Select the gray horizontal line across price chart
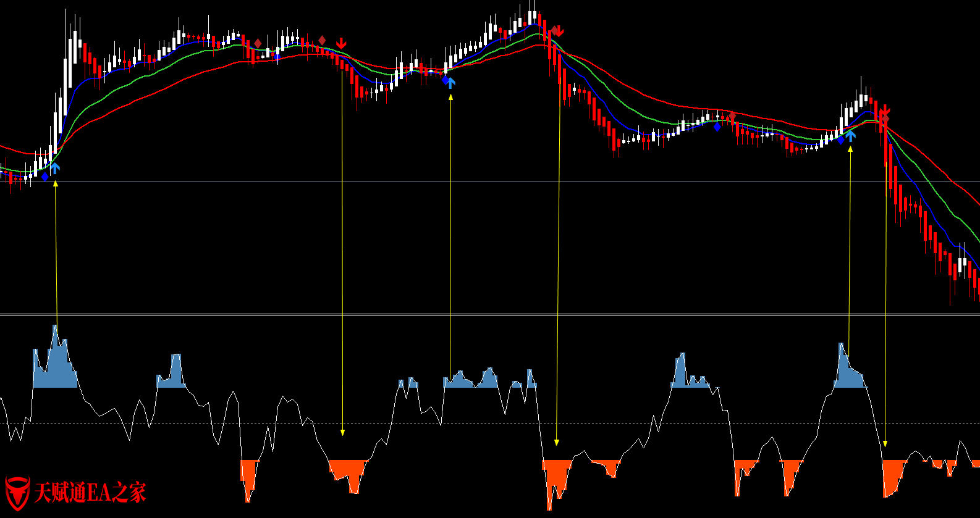980x518 pixels. [490, 182]
